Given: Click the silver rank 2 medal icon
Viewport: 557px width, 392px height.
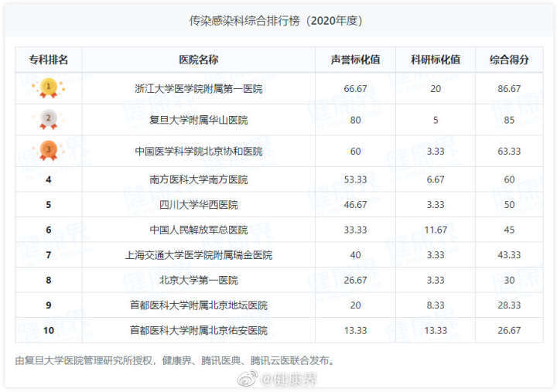Looking at the screenshot, I should 48,119.
